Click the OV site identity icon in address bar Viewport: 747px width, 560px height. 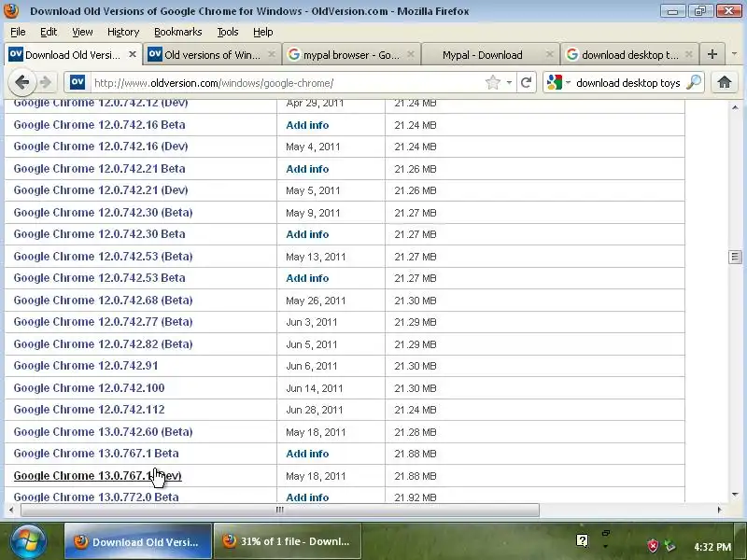tap(78, 82)
